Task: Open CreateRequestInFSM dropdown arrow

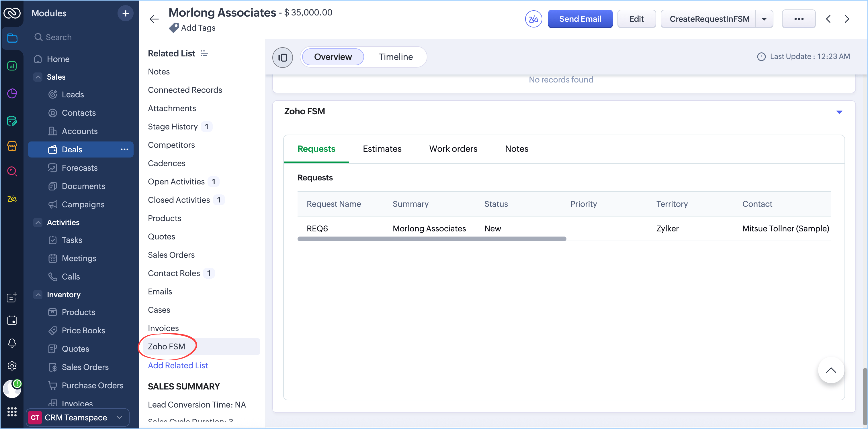Action: tap(764, 19)
